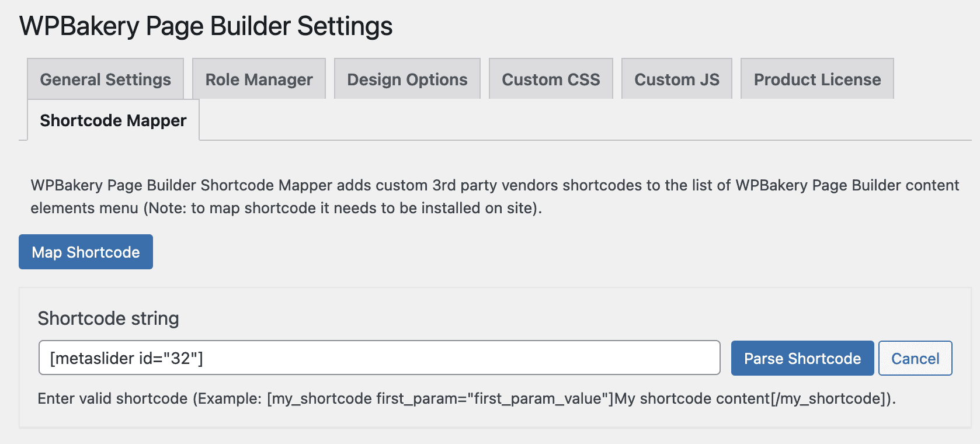This screenshot has height=444, width=980.
Task: Open the General Settings tab
Action: click(105, 79)
